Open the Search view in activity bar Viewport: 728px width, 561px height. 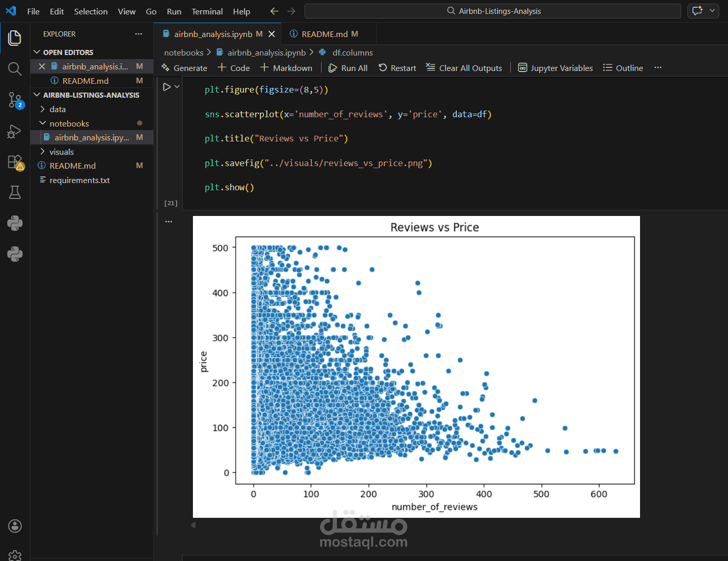pyautogui.click(x=15, y=68)
